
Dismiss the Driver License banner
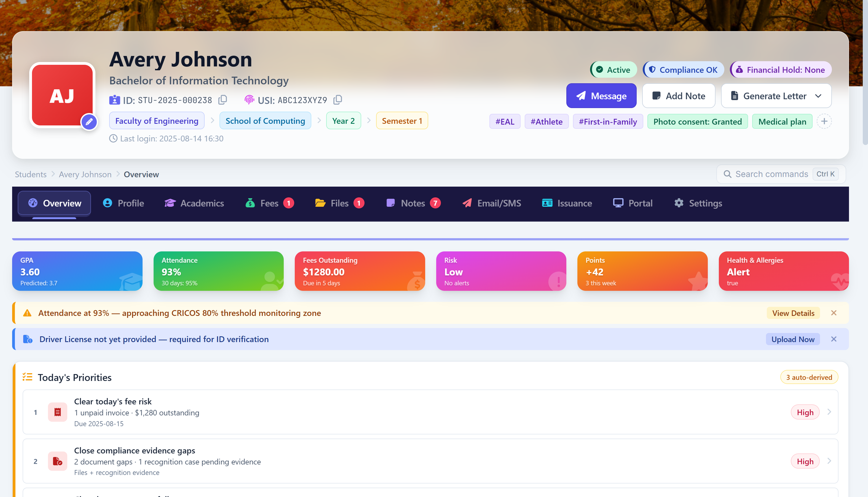point(834,339)
